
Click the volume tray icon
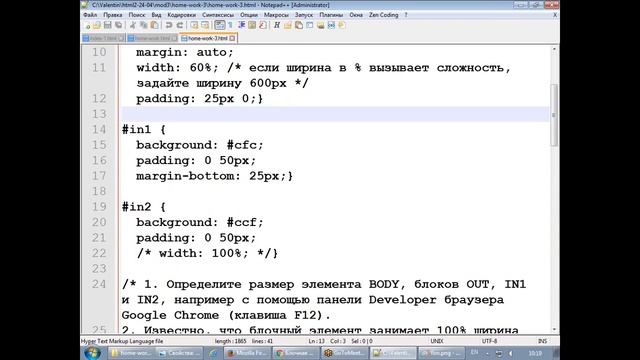[x=511, y=353]
